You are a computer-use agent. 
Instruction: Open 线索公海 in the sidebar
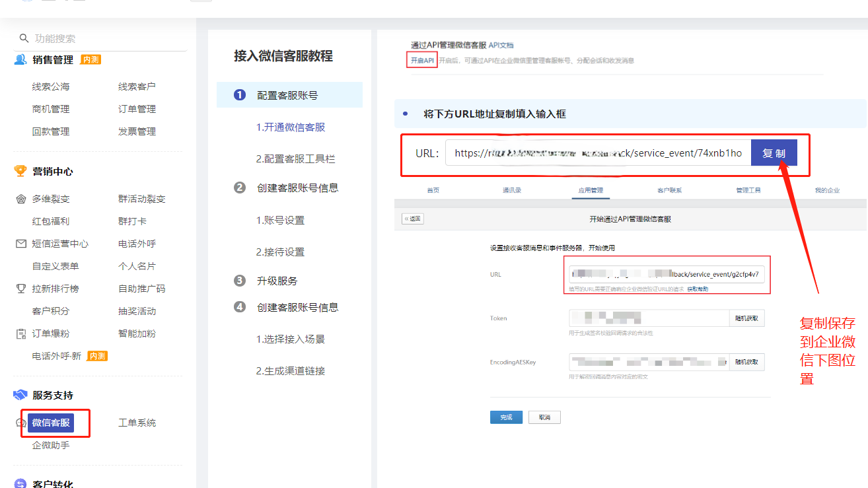(51, 87)
